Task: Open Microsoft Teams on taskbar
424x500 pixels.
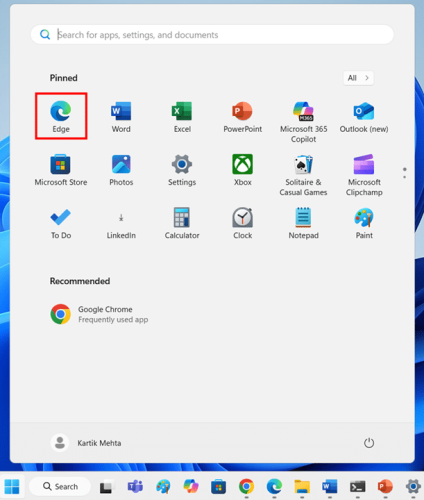Action: [x=135, y=487]
